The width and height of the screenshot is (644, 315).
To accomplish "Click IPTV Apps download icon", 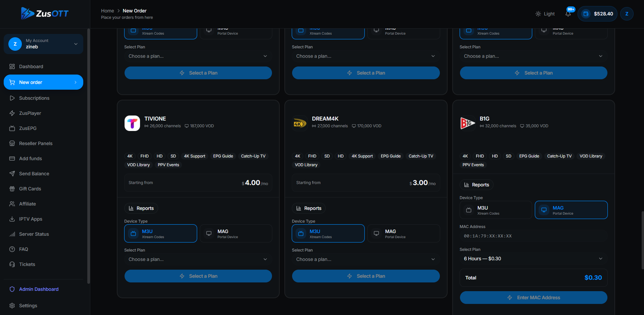I will (x=12, y=219).
